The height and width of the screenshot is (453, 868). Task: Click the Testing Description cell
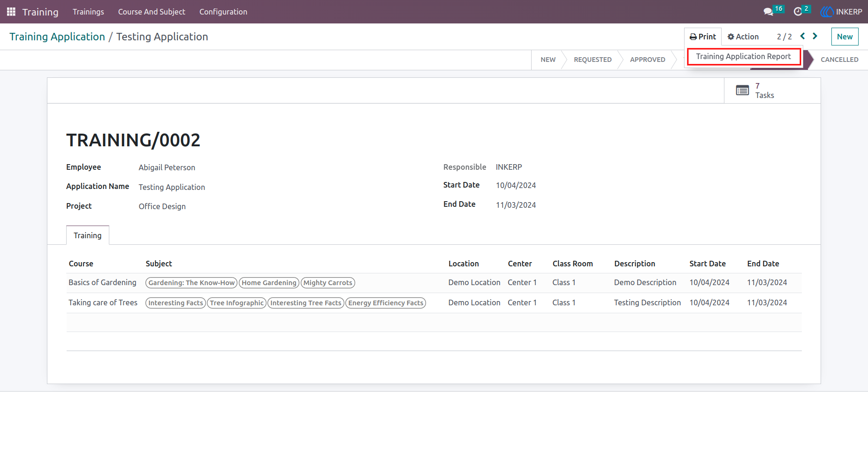pos(647,302)
